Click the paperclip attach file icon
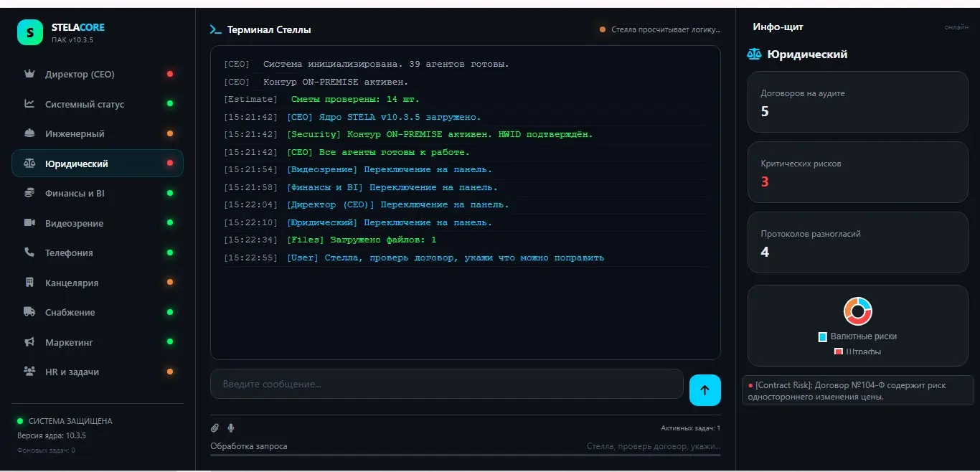Image resolution: width=980 pixels, height=472 pixels. click(215, 428)
